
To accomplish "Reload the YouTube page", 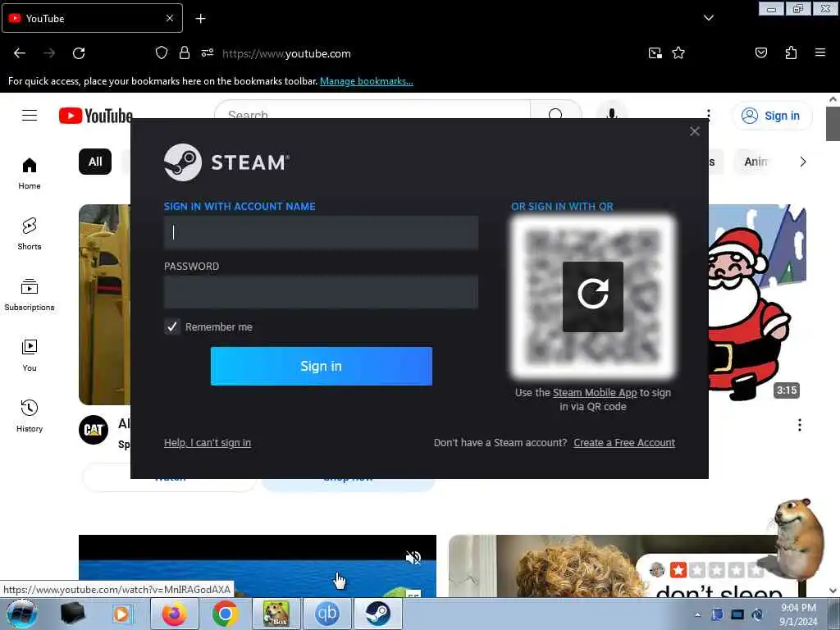I will click(x=79, y=53).
